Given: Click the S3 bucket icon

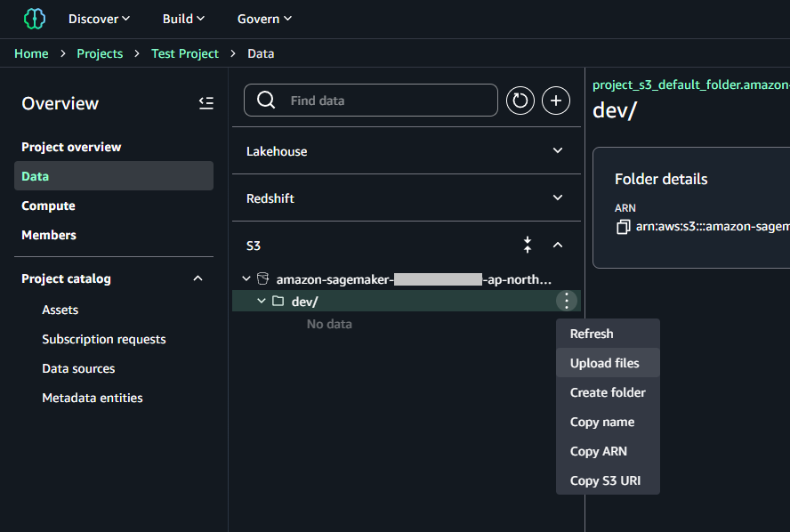Looking at the screenshot, I should click(x=262, y=278).
